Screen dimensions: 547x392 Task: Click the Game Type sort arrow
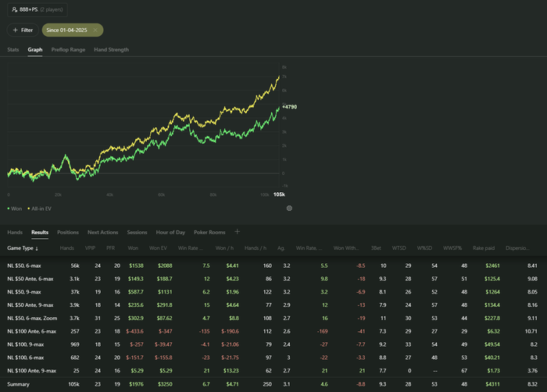coord(37,248)
